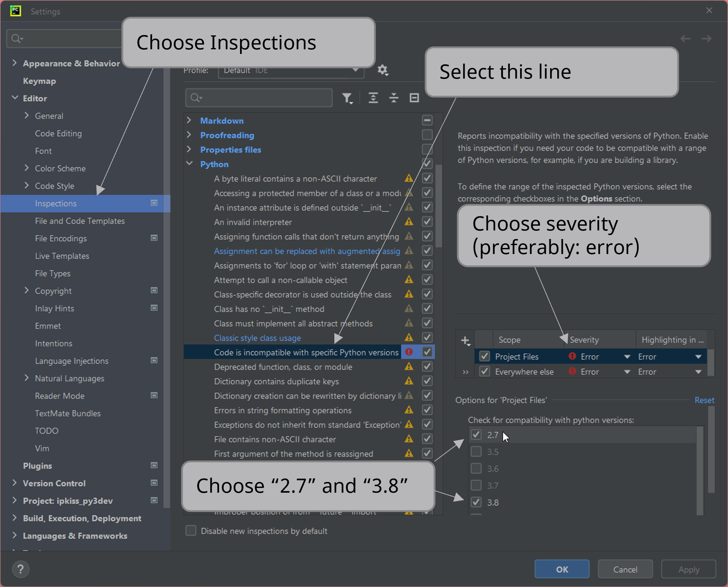Image resolution: width=728 pixels, height=587 pixels.
Task: Click the reset-to-empty square toolbar icon
Action: click(414, 98)
